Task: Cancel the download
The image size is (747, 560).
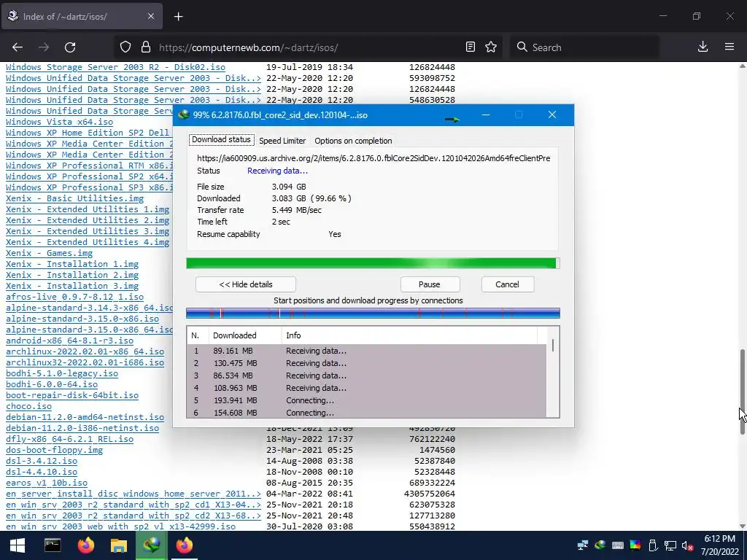Action: (x=507, y=284)
